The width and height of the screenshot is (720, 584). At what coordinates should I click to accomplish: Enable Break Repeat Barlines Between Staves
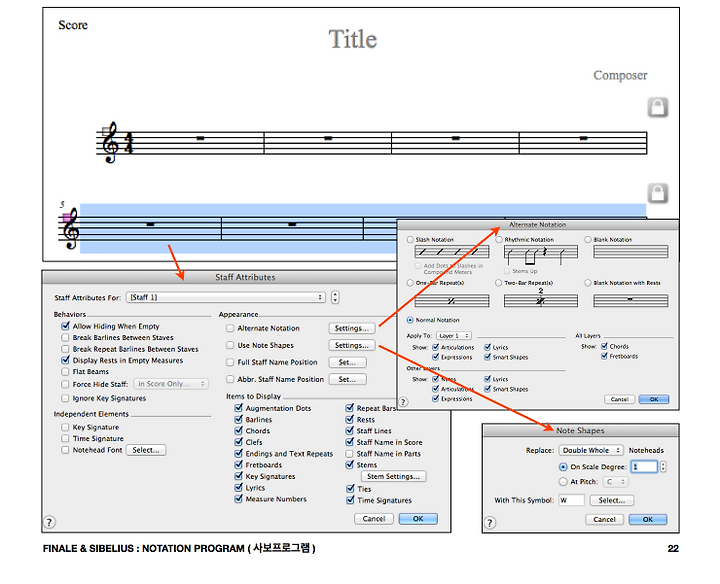coord(65,349)
